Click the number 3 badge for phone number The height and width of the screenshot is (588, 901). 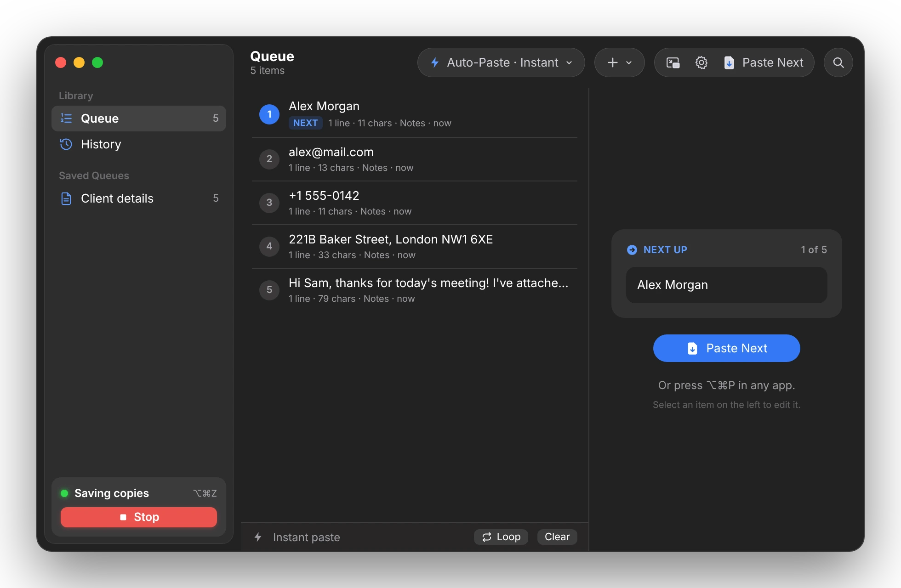tap(269, 203)
